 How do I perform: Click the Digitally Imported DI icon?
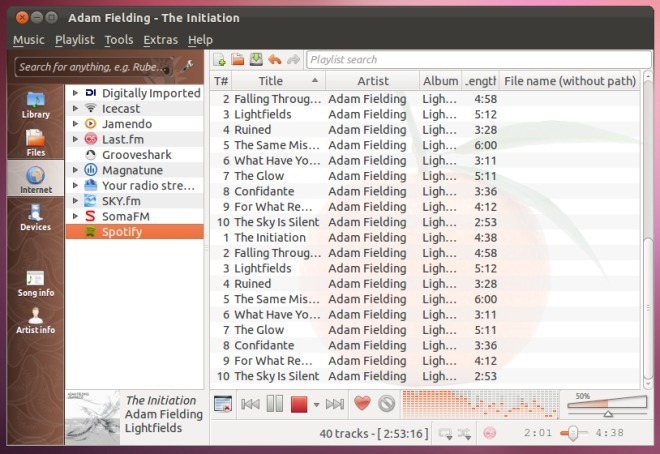pos(90,93)
